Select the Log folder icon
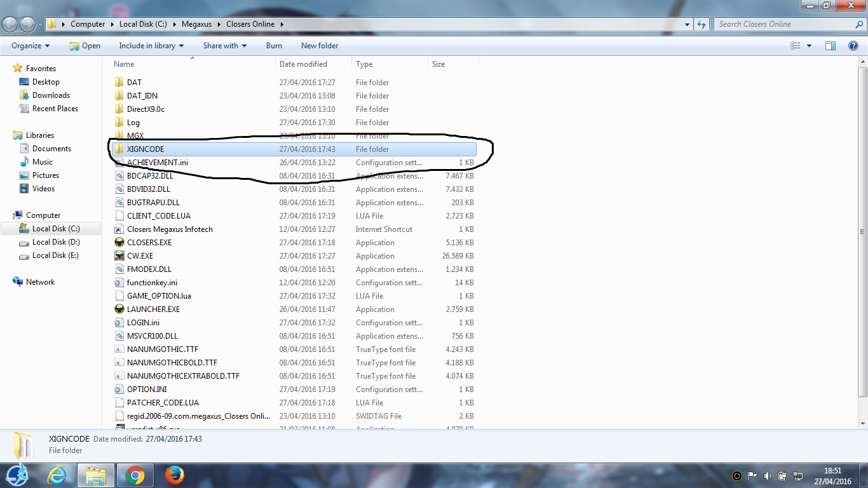Viewport: 868px width, 488px height. pyautogui.click(x=119, y=123)
